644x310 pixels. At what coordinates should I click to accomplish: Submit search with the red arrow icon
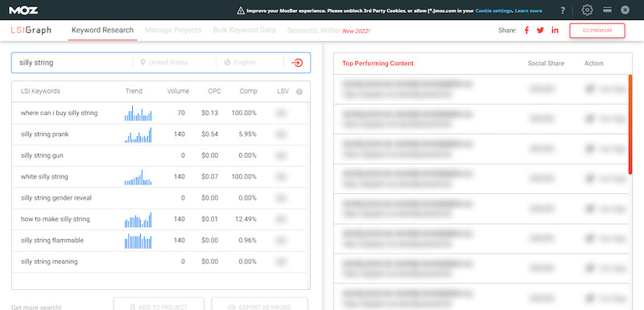(x=297, y=63)
